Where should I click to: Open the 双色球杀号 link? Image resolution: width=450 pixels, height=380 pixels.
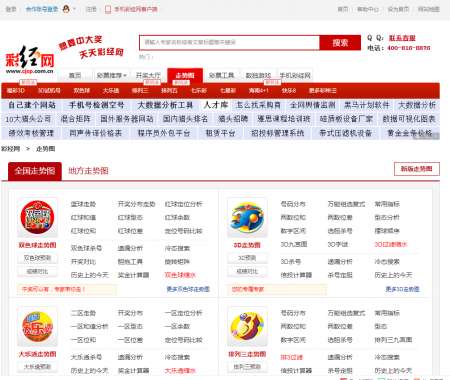click(x=86, y=248)
